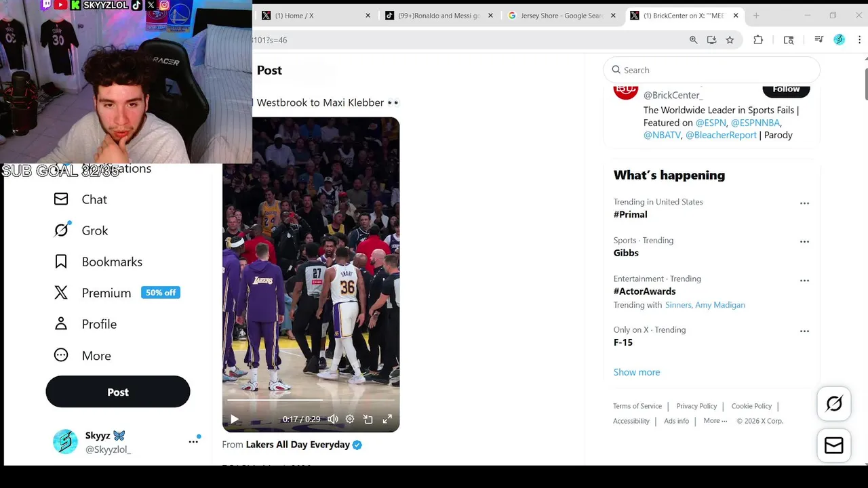Play the Lakers video
The image size is (868, 488).
[234, 419]
